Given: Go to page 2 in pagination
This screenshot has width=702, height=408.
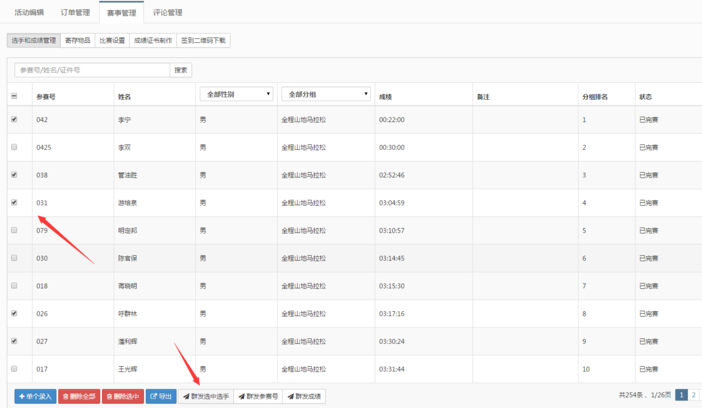Looking at the screenshot, I should click(x=694, y=396).
